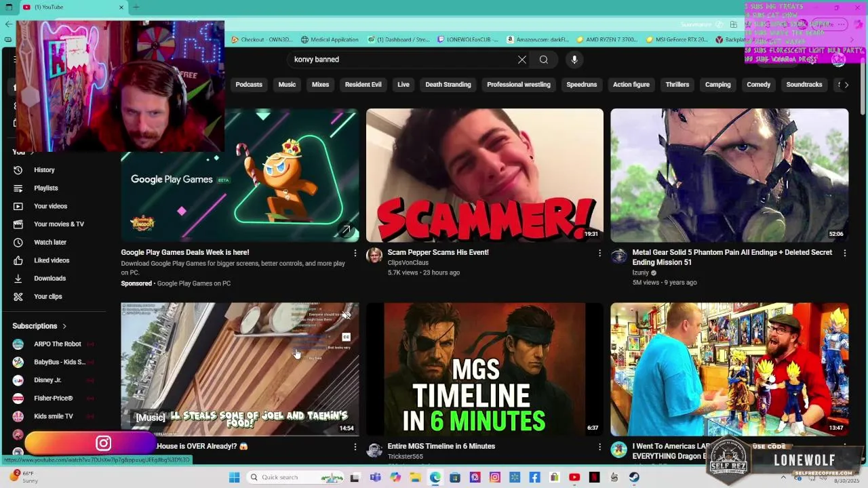Launch Steam from the taskbar
Viewport: 868px width, 488px height.
633,478
